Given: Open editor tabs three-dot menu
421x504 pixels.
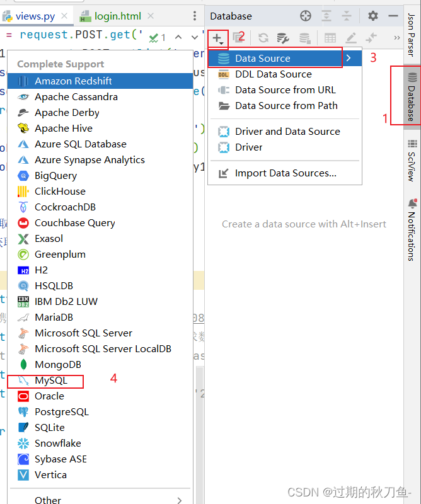Looking at the screenshot, I should click(195, 16).
